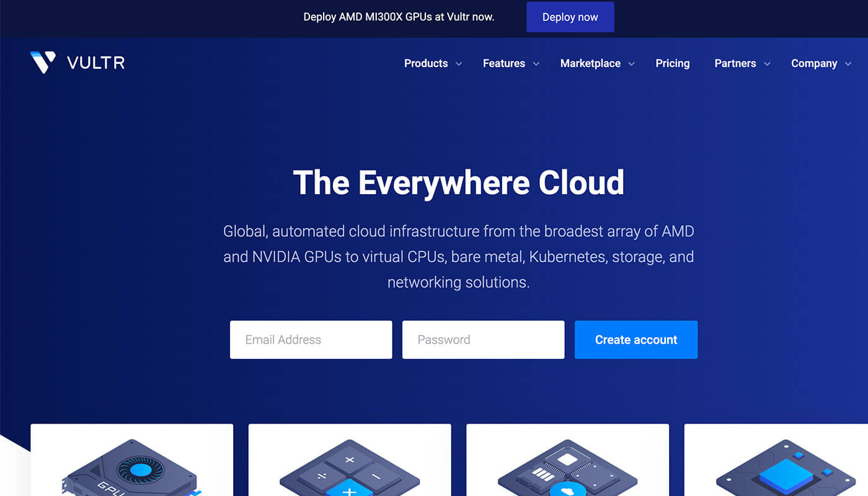Expand the Features dropdown chevron
This screenshot has width=868, height=496.
click(x=536, y=64)
